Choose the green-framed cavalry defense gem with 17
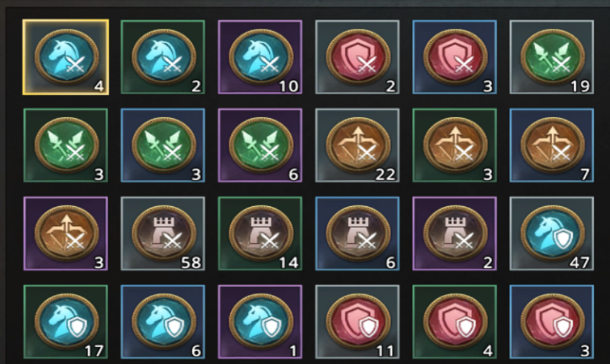 (66, 322)
